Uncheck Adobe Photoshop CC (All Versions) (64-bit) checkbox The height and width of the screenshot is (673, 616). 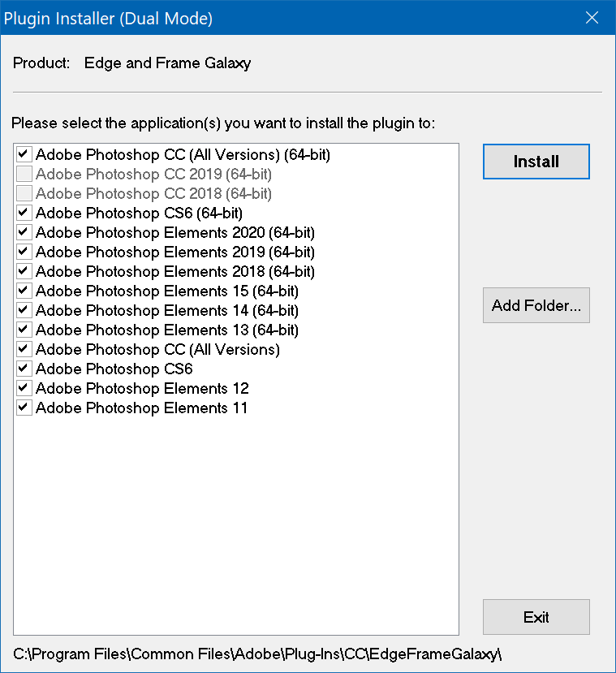24,154
